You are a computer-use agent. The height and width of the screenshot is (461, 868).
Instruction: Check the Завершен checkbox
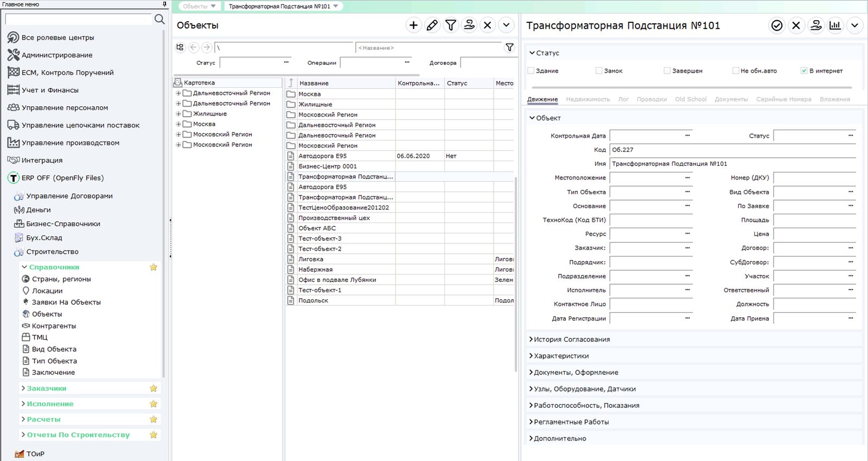[x=667, y=71]
